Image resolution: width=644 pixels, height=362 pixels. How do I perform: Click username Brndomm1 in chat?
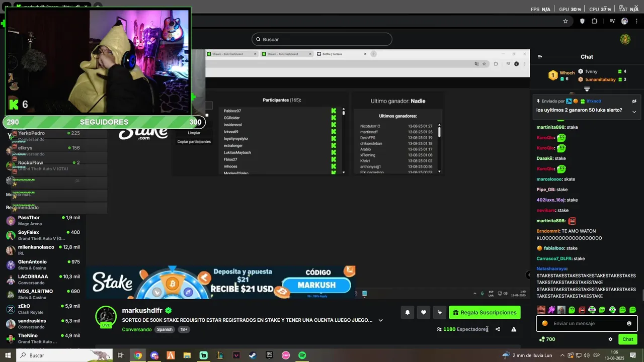point(548,231)
